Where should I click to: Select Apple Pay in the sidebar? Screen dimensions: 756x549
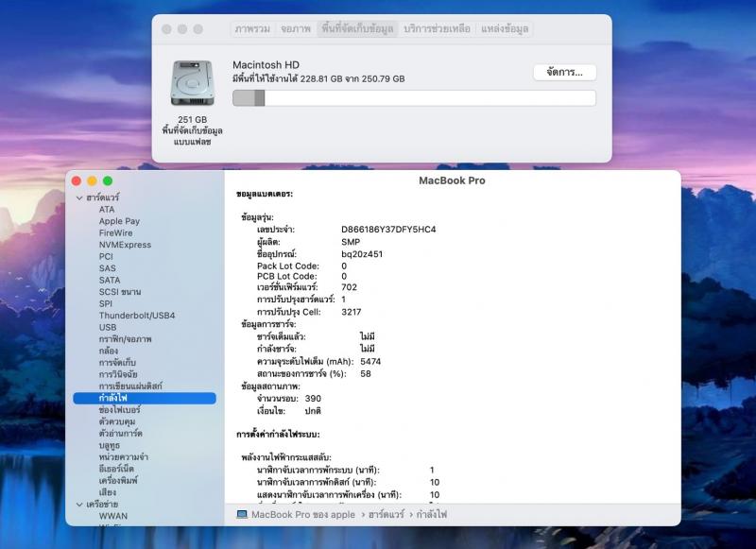[x=119, y=221]
